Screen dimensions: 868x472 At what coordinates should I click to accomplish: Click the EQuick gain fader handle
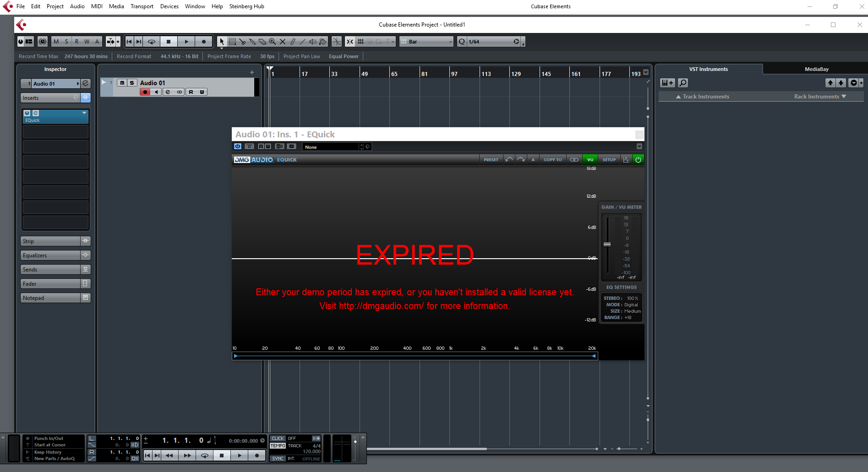coord(607,244)
